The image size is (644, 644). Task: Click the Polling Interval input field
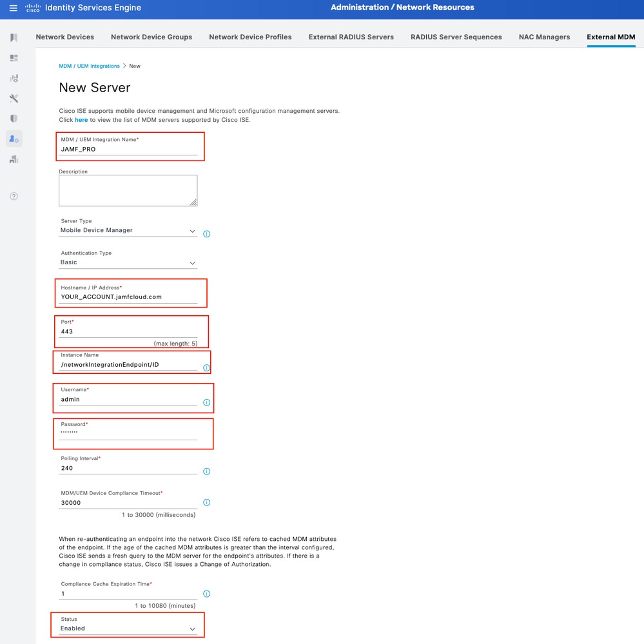129,468
